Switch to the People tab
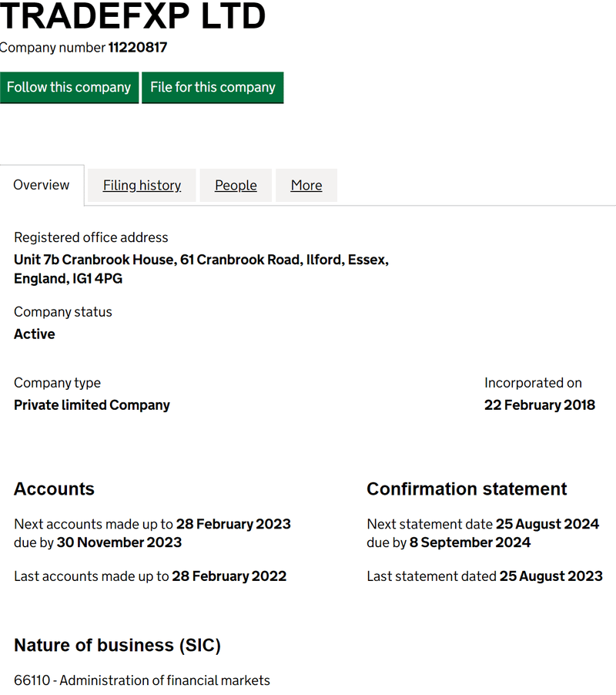The image size is (616, 695). point(236,185)
